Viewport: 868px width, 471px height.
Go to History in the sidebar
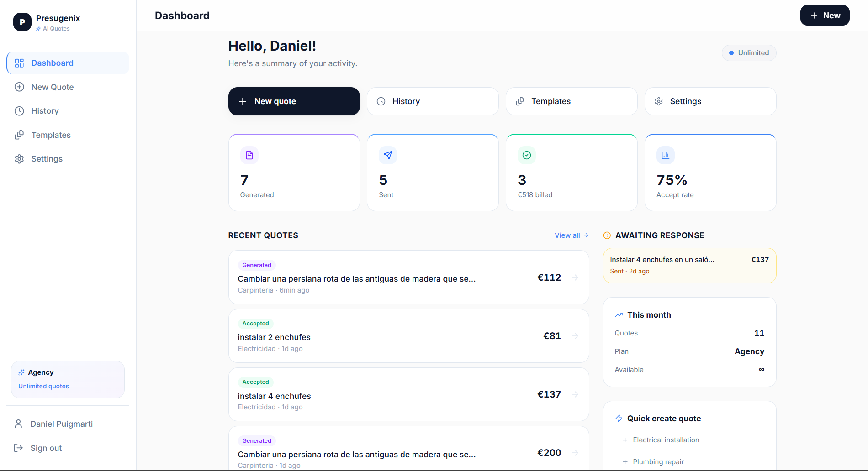[x=68, y=111]
